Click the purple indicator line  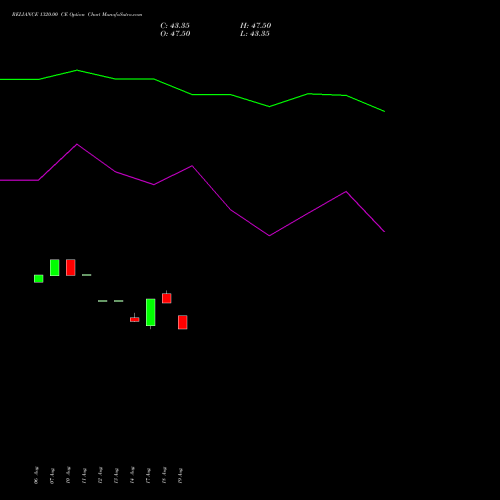coord(192,166)
